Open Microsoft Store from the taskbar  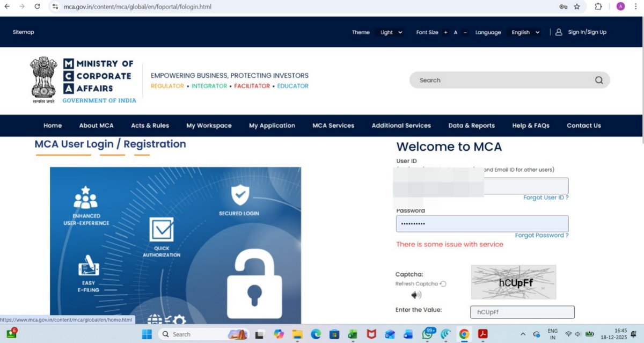[x=334, y=334]
